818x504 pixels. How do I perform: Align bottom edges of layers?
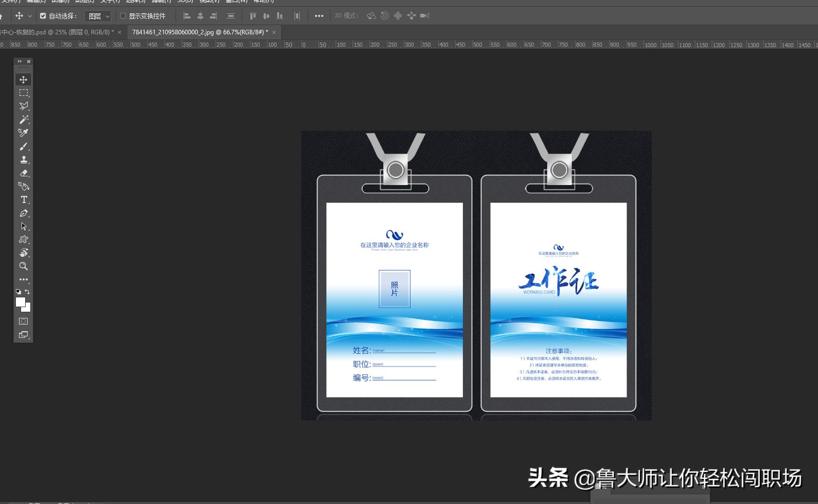coord(279,16)
